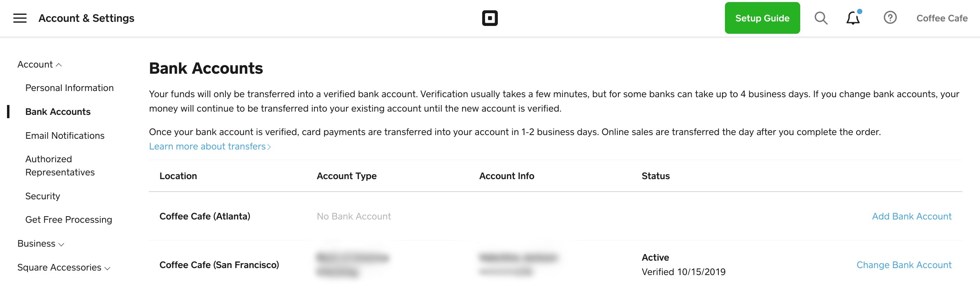Open Email Notifications settings

click(65, 136)
